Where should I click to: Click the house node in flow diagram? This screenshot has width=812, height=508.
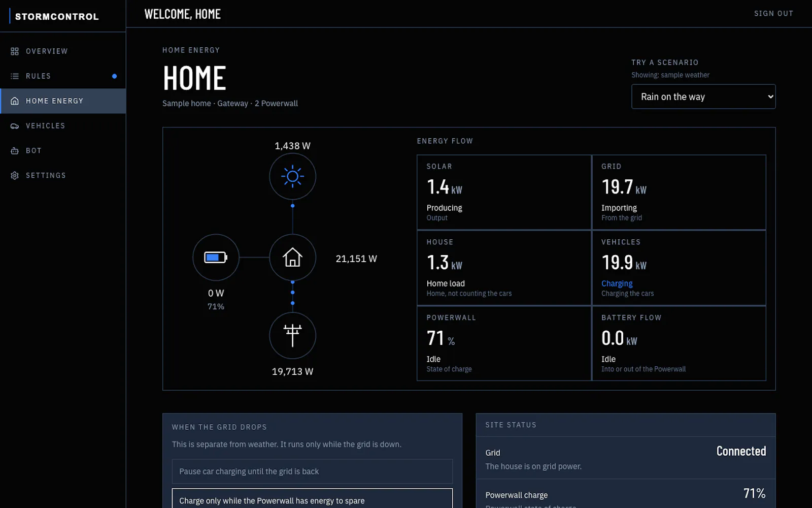tap(292, 258)
